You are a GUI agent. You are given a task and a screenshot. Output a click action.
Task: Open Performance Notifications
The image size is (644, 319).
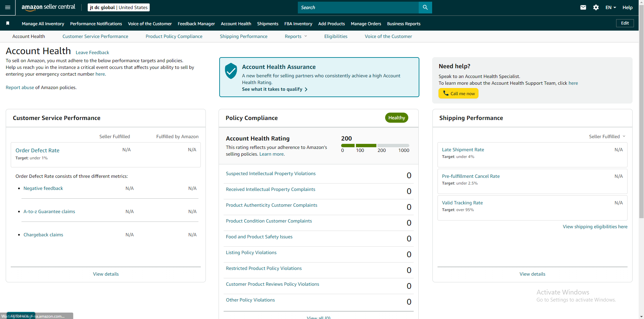[x=96, y=24]
